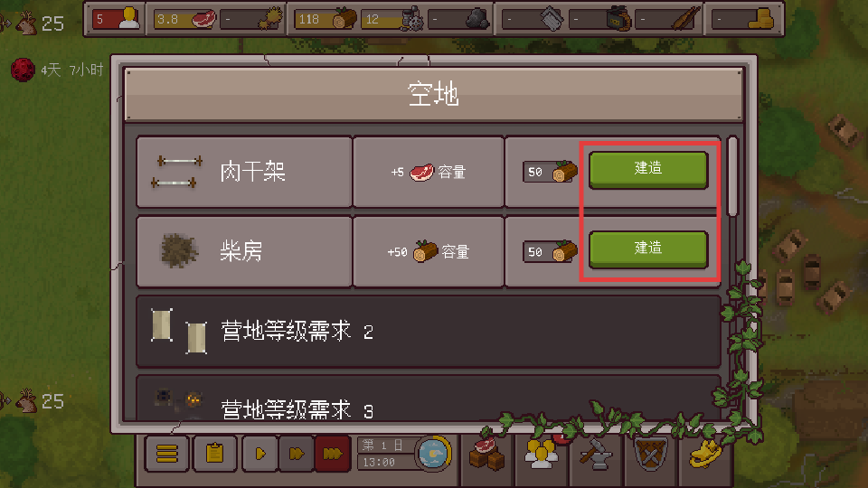Click the build list scrollbar handle

(x=733, y=176)
